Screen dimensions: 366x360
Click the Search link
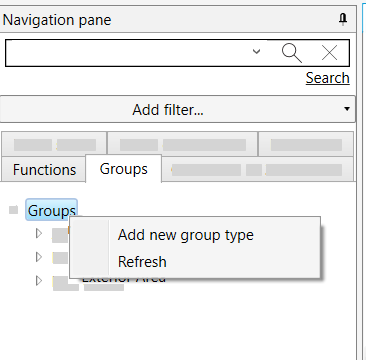click(327, 78)
